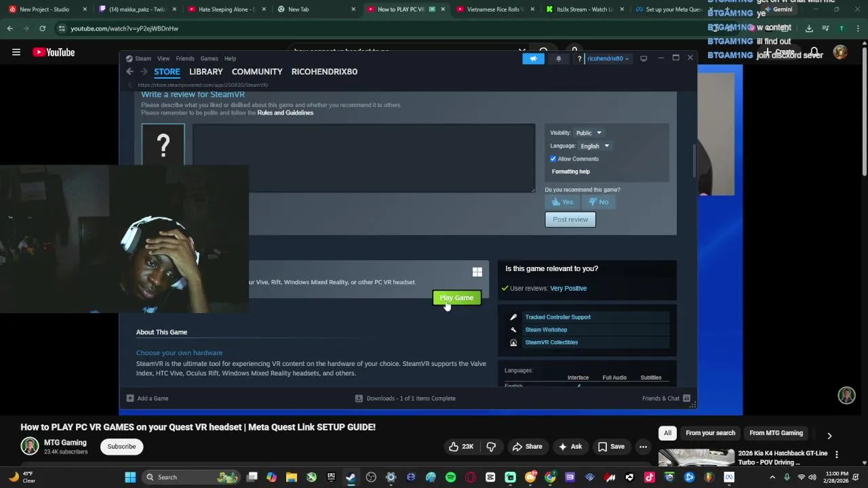Choose No thumbs down recommendation
Viewport: 868px width, 488px height.
(598, 202)
